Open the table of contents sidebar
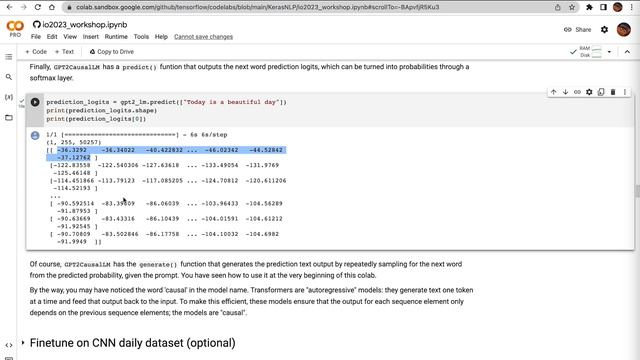640x360 pixels. (x=9, y=57)
